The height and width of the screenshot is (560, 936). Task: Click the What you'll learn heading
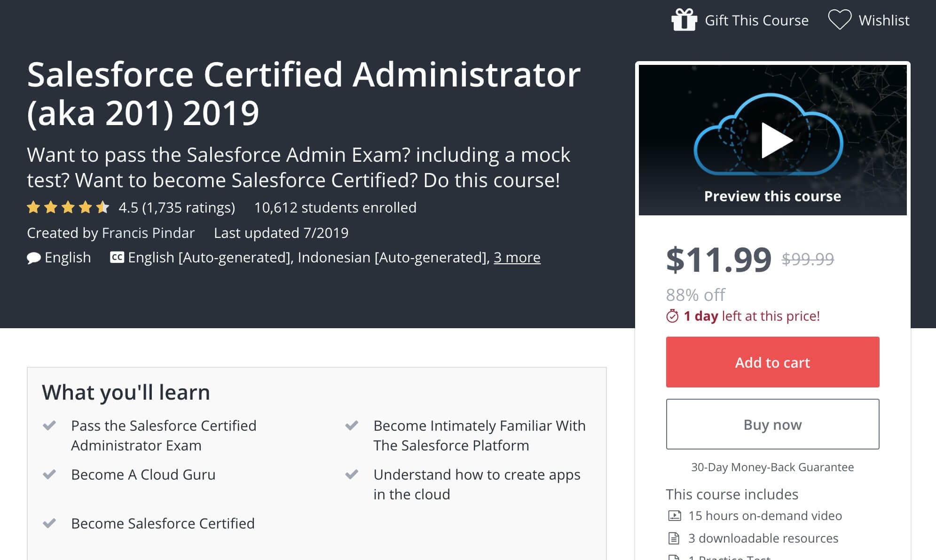(x=126, y=392)
